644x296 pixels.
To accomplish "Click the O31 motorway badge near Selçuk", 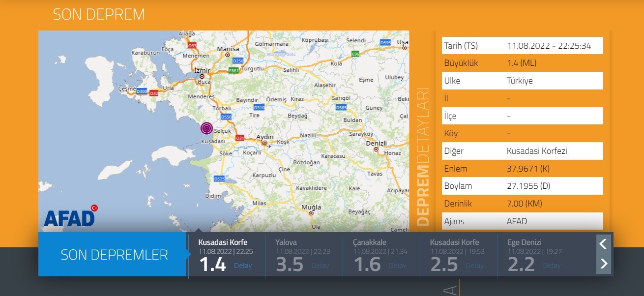I will click(240, 138).
